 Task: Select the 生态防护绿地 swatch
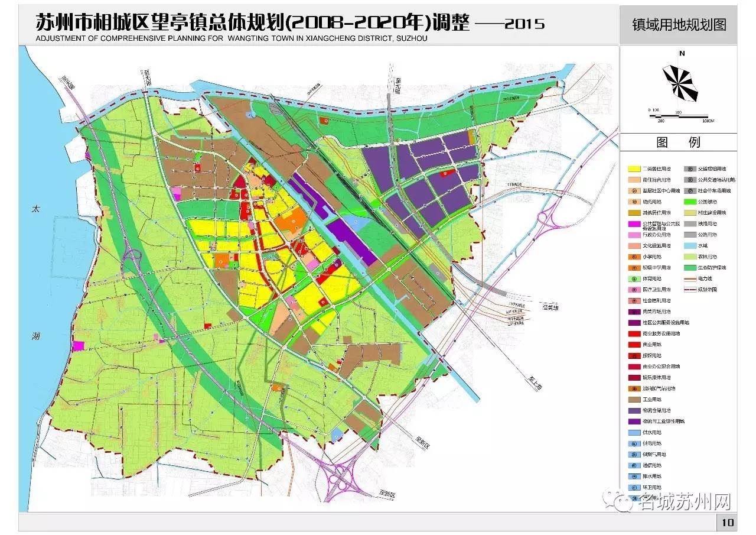click(x=690, y=267)
